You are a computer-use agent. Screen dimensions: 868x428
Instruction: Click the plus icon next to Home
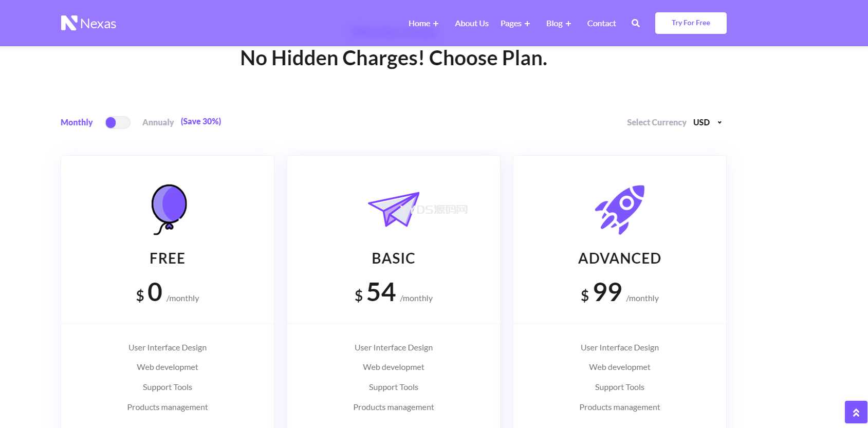(x=436, y=24)
